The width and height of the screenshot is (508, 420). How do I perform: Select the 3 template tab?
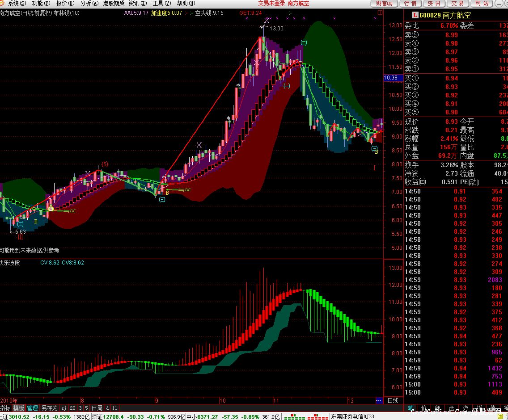[x=80, y=408]
